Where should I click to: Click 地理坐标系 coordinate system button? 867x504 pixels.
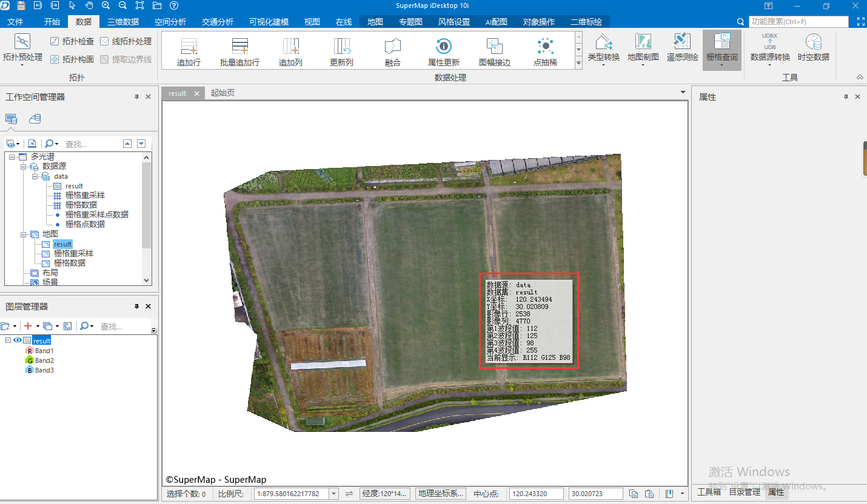pyautogui.click(x=441, y=494)
